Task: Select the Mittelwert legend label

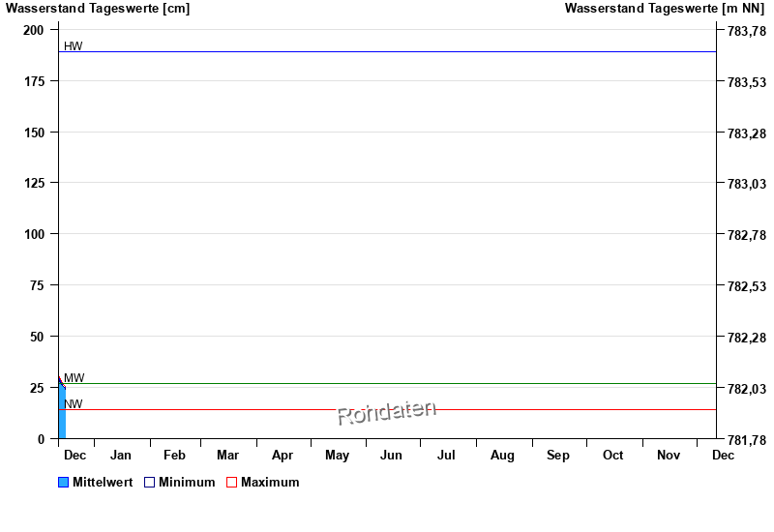Action: 103,482
